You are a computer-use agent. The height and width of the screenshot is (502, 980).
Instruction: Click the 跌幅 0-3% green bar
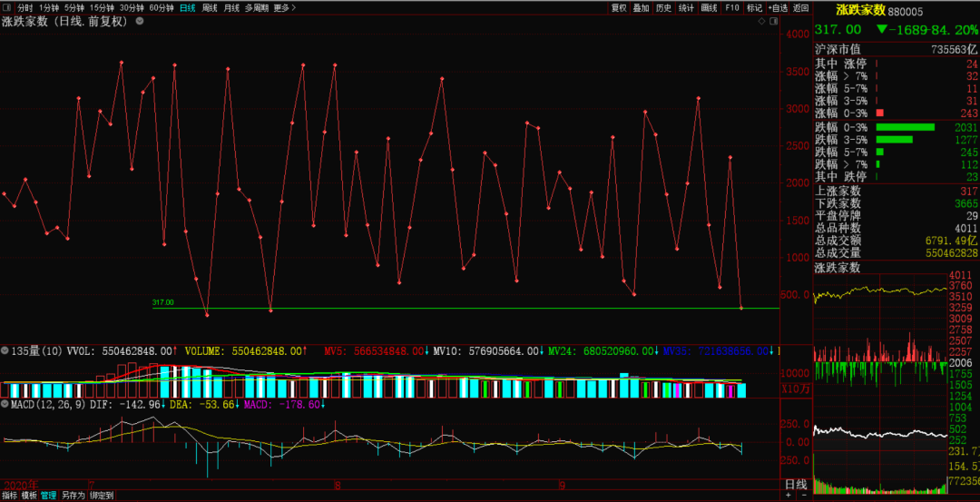(x=905, y=127)
